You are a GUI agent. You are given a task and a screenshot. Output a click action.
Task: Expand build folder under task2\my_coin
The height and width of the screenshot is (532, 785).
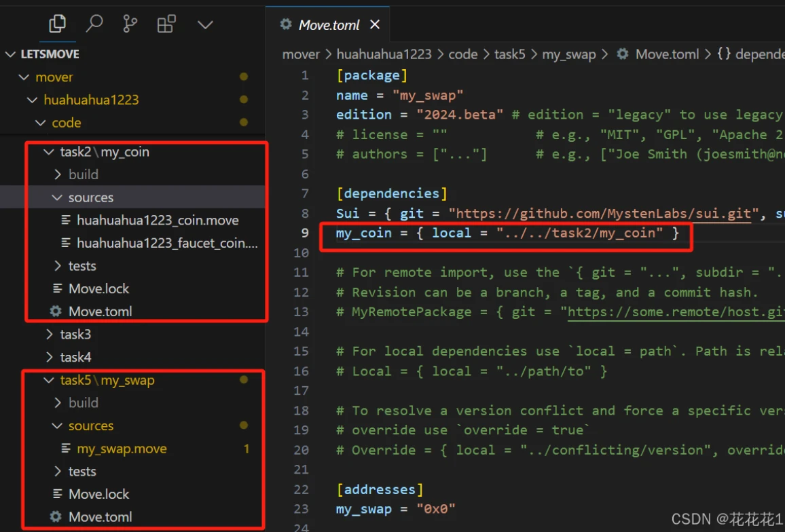(83, 174)
